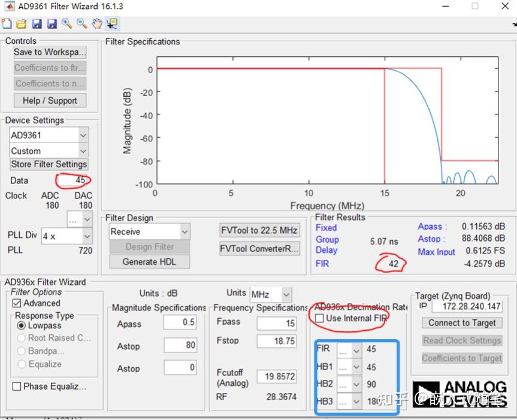Click the Astop field showing 80
This screenshot has width=517, height=420.
tap(180, 345)
